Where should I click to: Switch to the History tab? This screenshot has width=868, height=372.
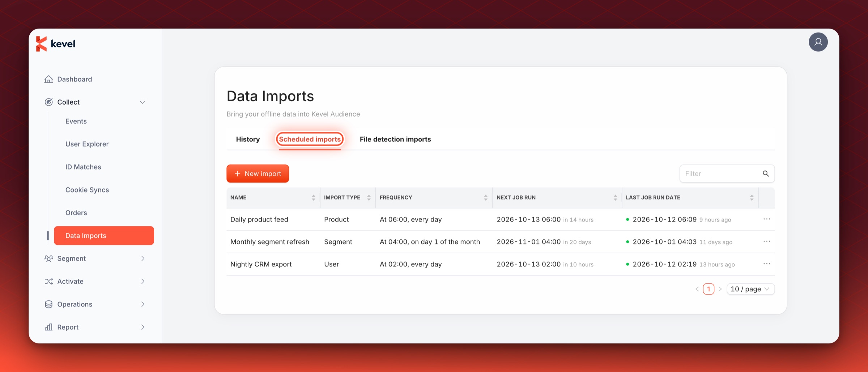[248, 139]
